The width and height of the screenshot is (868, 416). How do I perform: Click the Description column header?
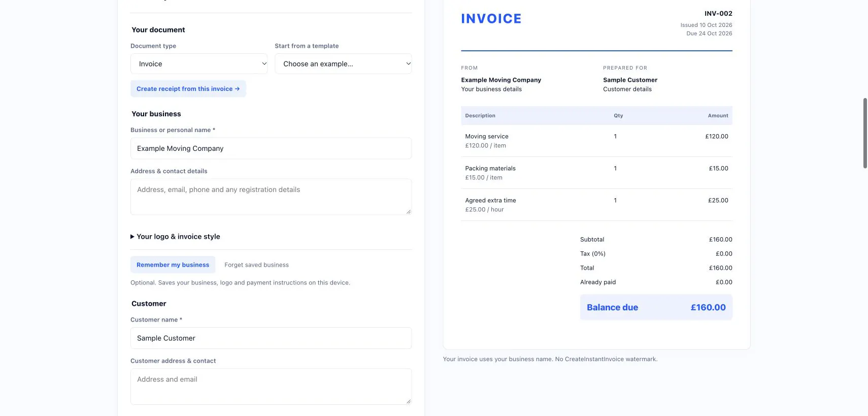pos(480,116)
